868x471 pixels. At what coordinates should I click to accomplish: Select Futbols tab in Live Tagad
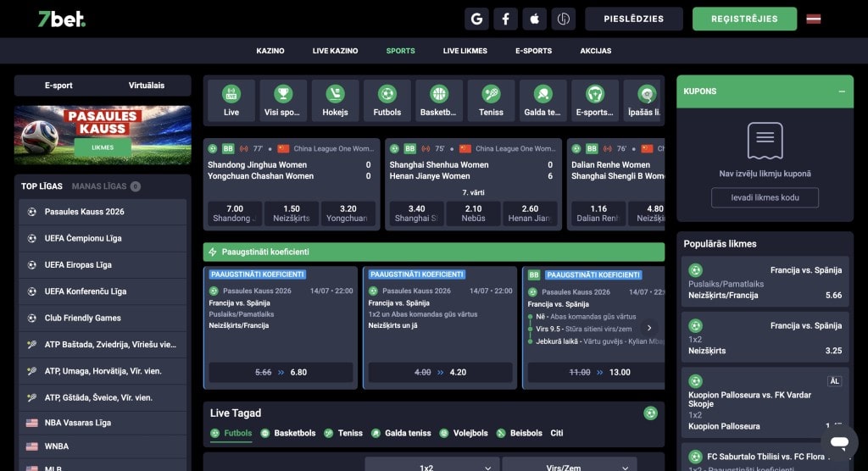point(231,434)
